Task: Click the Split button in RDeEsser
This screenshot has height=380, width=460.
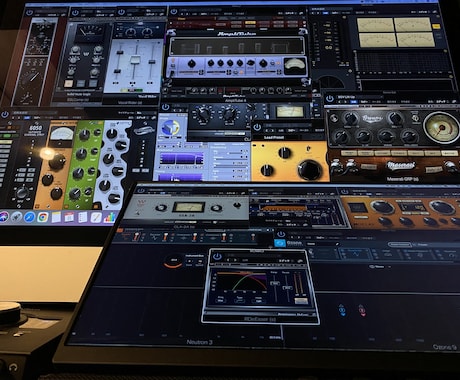Action: (x=258, y=300)
